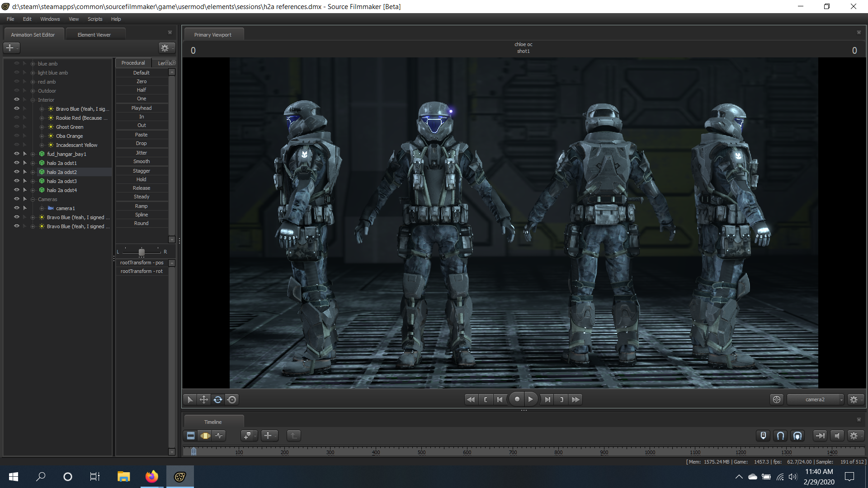Open the timeline settings gear
Image resolution: width=868 pixels, height=488 pixels.
point(854,436)
